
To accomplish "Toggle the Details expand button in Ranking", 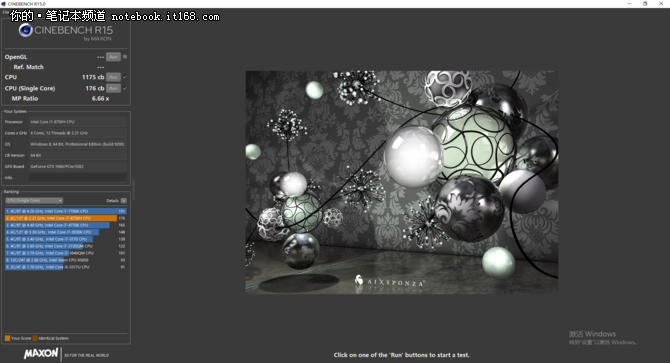I will [x=123, y=200].
